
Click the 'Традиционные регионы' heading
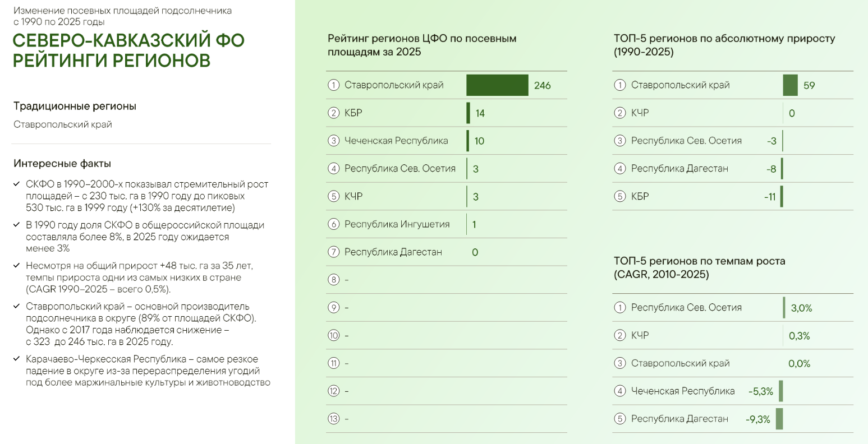75,106
